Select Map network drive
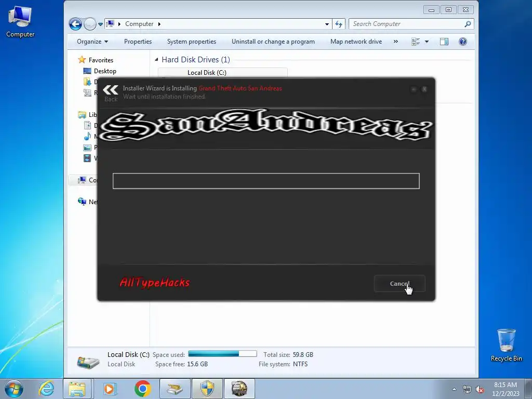The image size is (532, 399). (356, 42)
